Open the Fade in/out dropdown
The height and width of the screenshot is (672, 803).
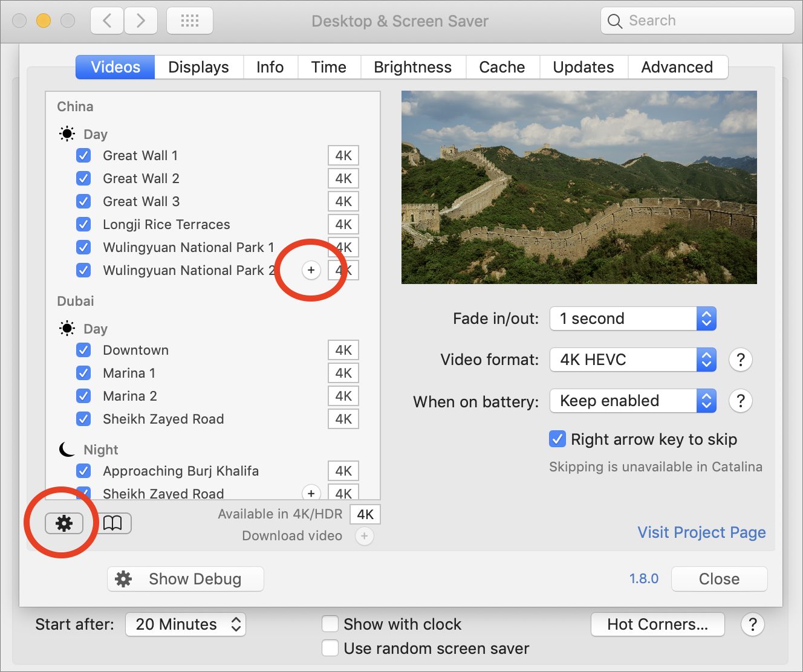[632, 319]
